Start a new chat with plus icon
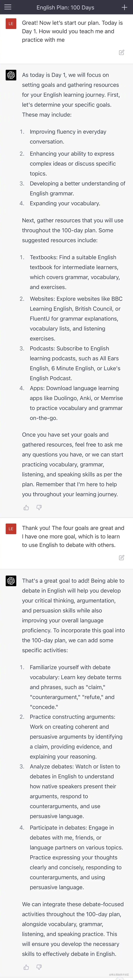This screenshot has width=133, height=980. tap(124, 7)
